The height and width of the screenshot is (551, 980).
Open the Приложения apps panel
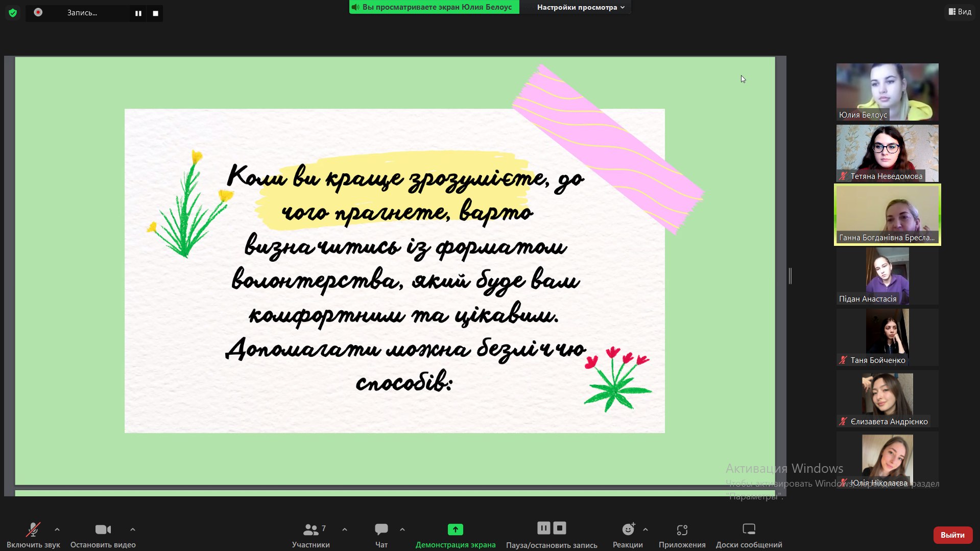click(x=682, y=535)
